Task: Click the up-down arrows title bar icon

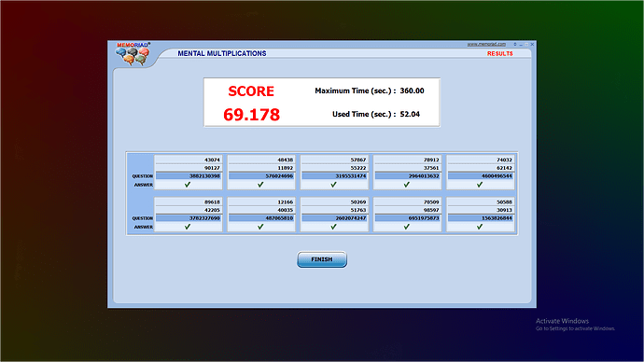Action: pos(515,44)
